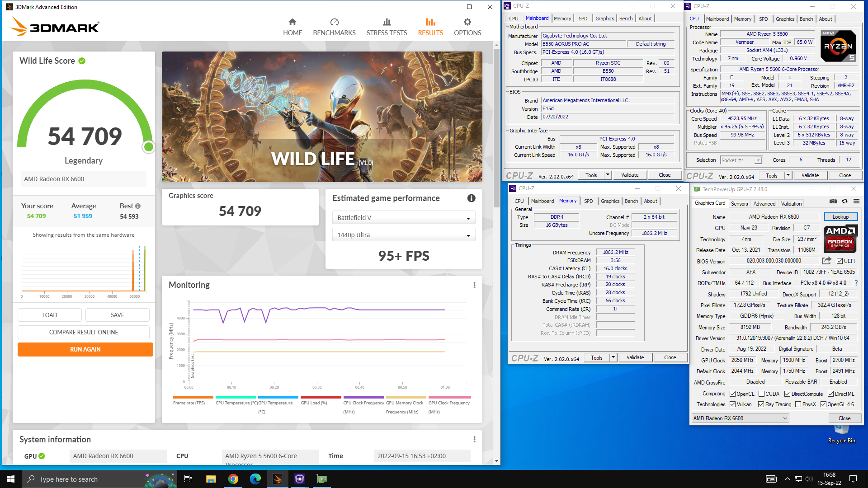Click Validate in CPU-Z Memory window
868x488 pixels.
(635, 357)
